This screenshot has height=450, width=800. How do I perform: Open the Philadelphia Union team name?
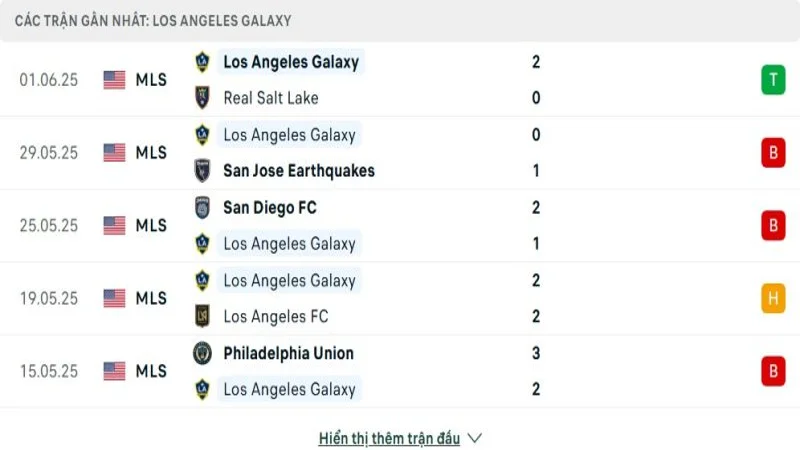point(288,353)
